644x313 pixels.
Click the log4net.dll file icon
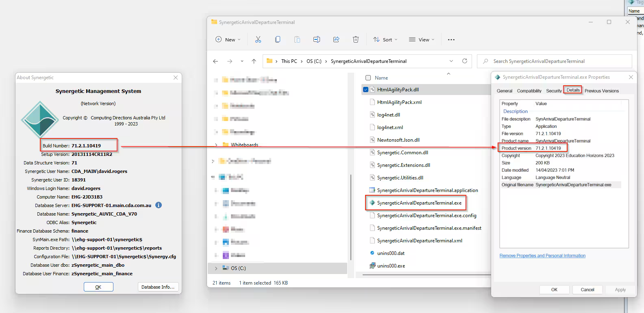click(x=372, y=115)
